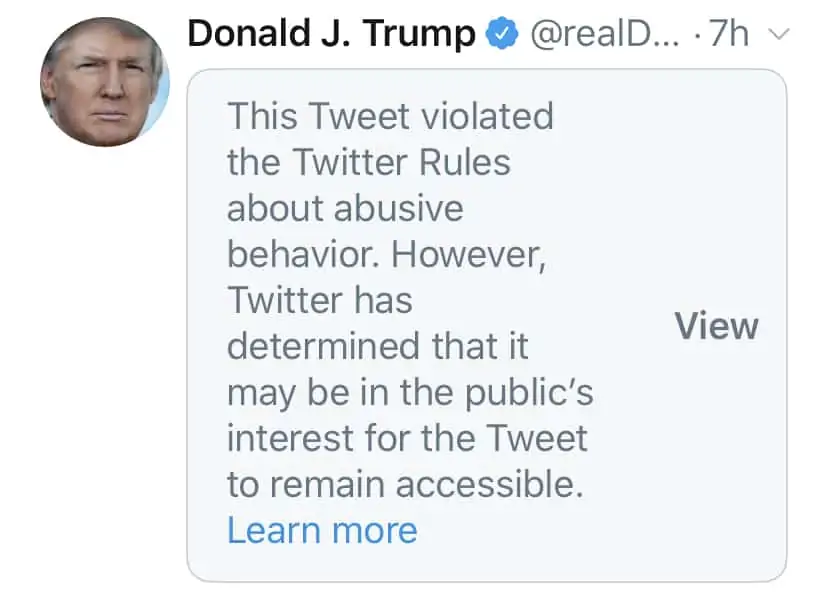The width and height of the screenshot is (822, 602).
Task: Open the @realD... handle
Action: click(x=604, y=34)
